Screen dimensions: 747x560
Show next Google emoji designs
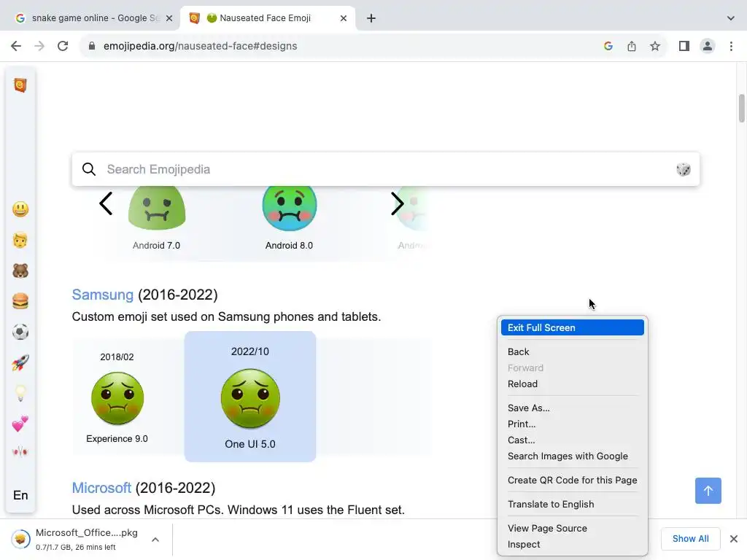[x=398, y=204]
